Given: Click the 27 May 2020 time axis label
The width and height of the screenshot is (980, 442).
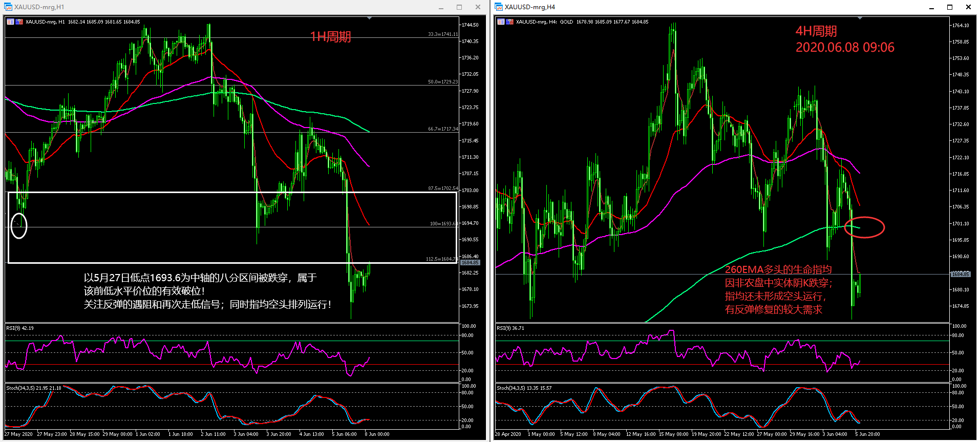Looking at the screenshot, I should [18, 434].
